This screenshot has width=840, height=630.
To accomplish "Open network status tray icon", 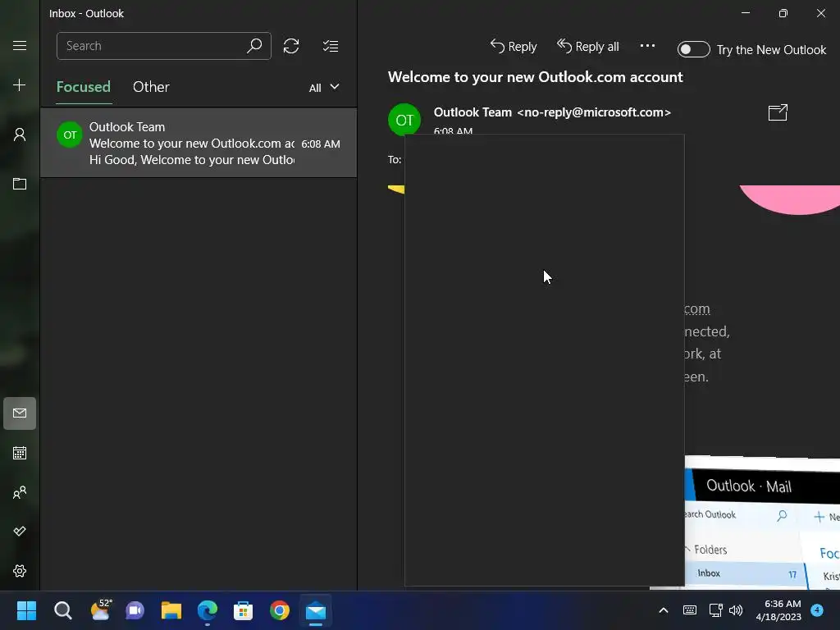I will pos(715,610).
